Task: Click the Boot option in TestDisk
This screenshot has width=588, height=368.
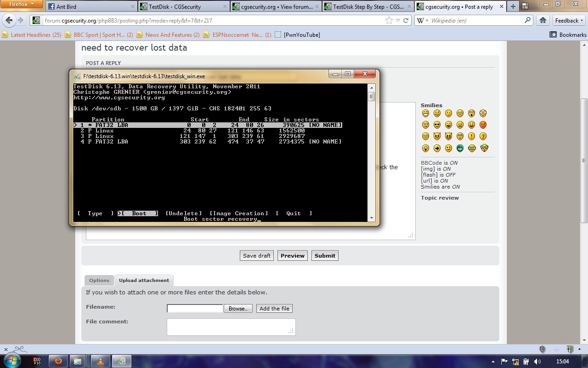Action: point(138,213)
